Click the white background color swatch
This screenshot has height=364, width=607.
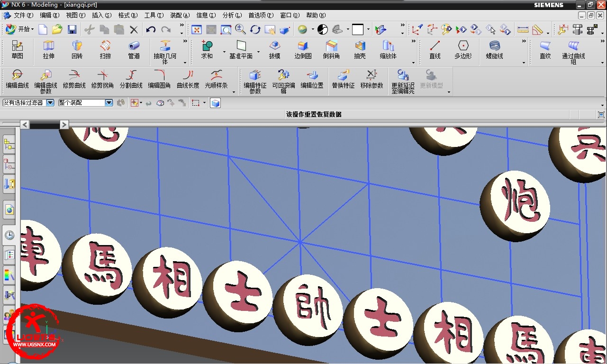(x=358, y=30)
